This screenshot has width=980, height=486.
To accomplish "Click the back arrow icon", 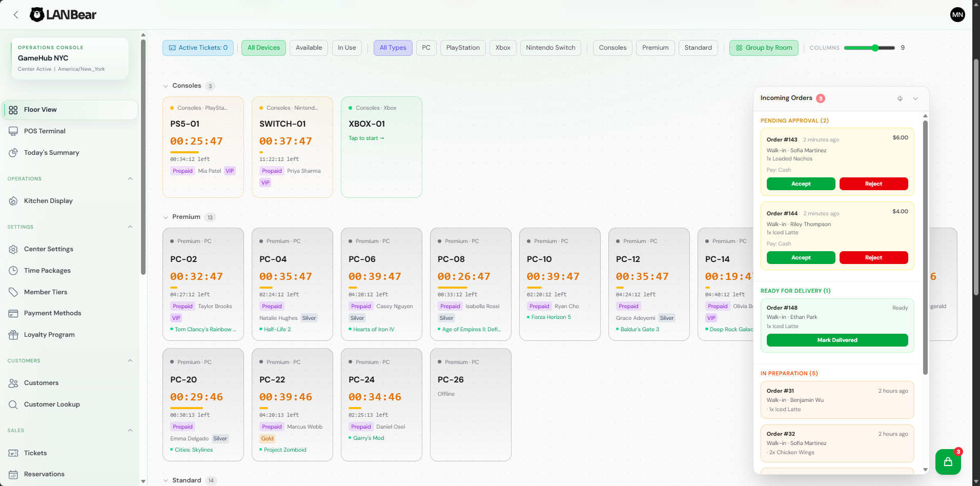I will pyautogui.click(x=16, y=15).
